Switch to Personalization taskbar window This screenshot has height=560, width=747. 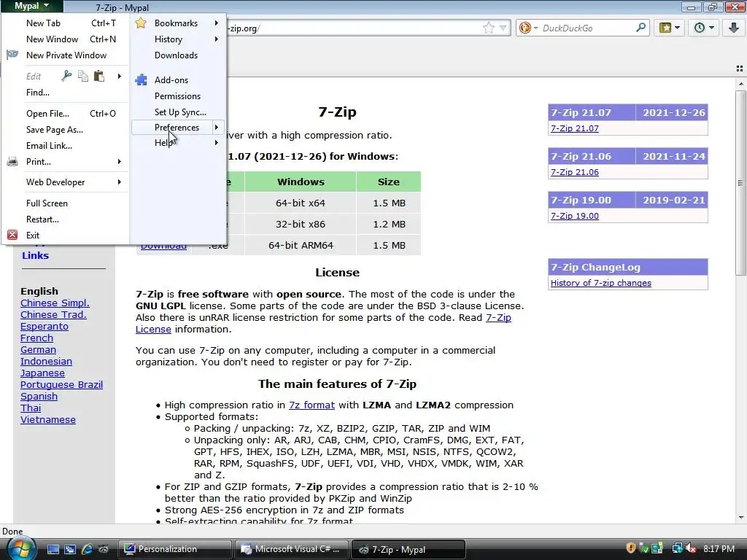point(174,549)
